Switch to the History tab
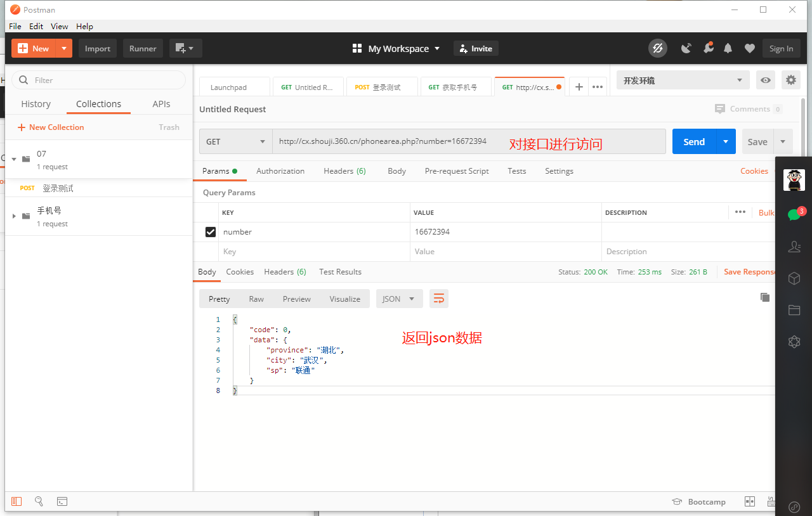Screen dimensions: 812x516 point(36,104)
